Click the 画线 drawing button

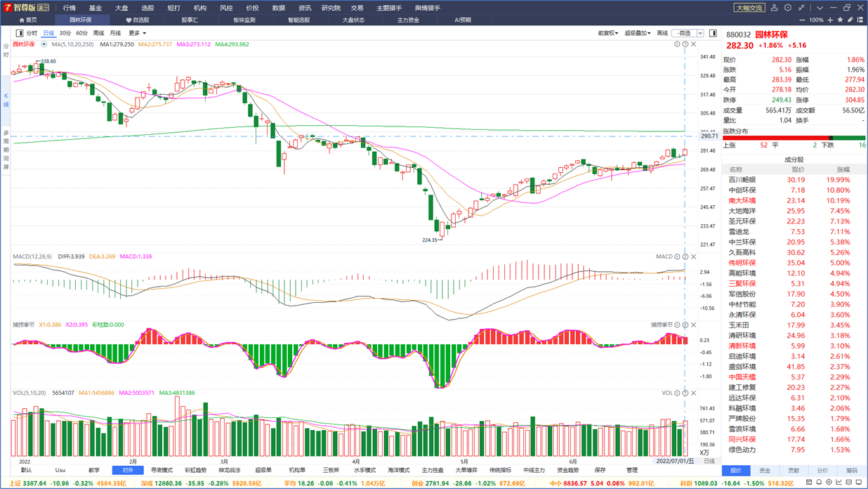(x=662, y=33)
